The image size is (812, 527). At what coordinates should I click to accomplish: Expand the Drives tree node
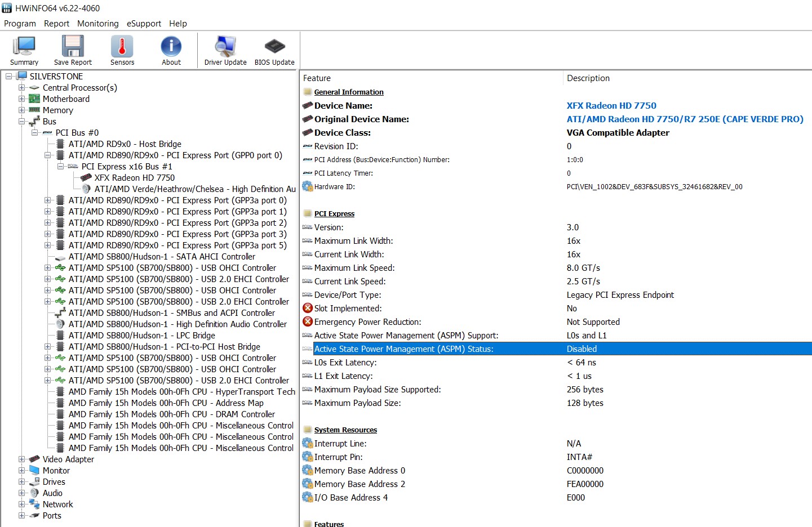pos(21,481)
